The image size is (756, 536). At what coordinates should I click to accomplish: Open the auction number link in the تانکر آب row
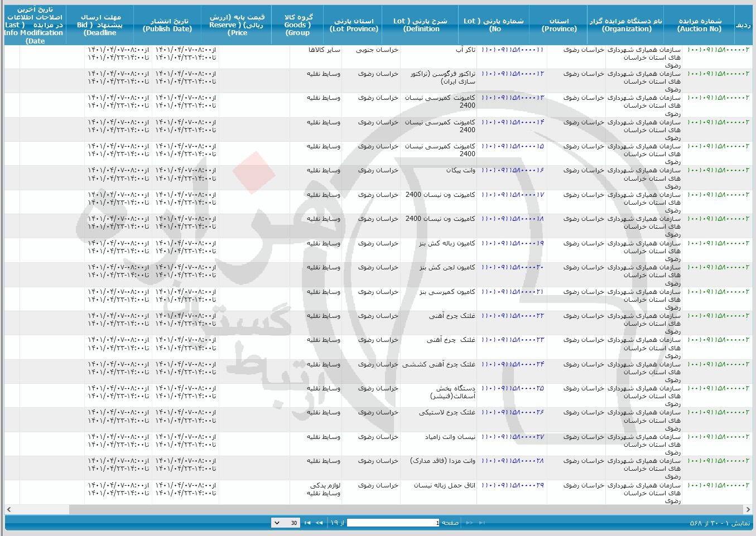(718, 50)
